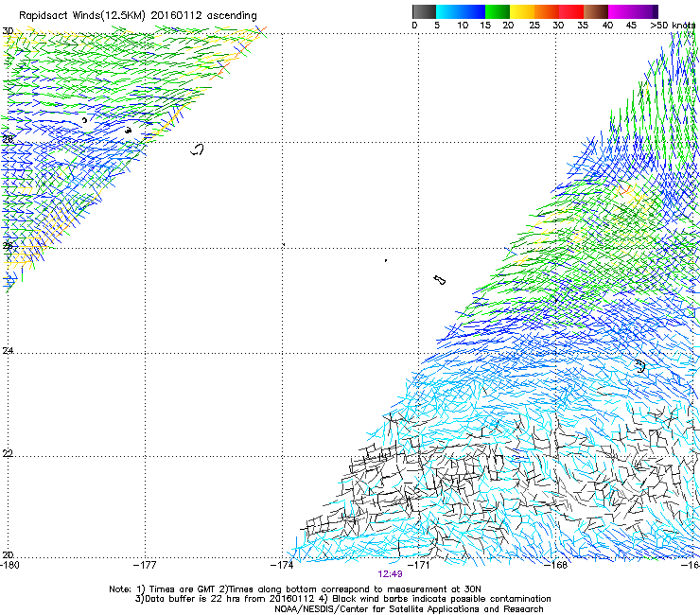Click the island outline east of -171 below 26N

click(x=439, y=280)
